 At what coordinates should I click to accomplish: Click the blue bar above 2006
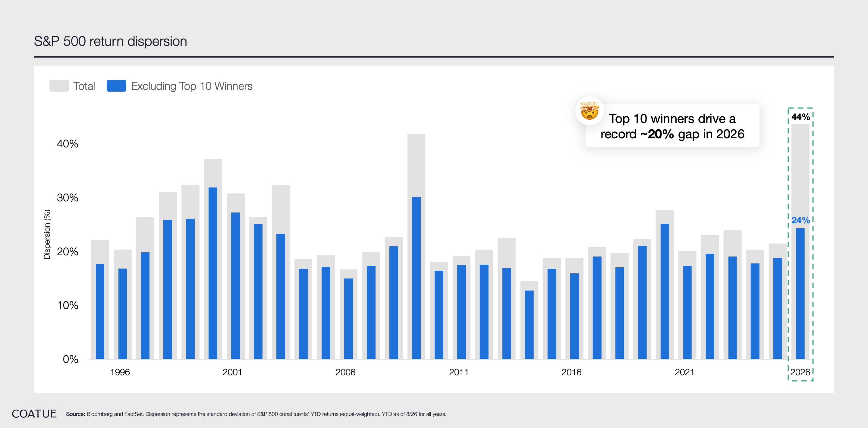coord(348,319)
